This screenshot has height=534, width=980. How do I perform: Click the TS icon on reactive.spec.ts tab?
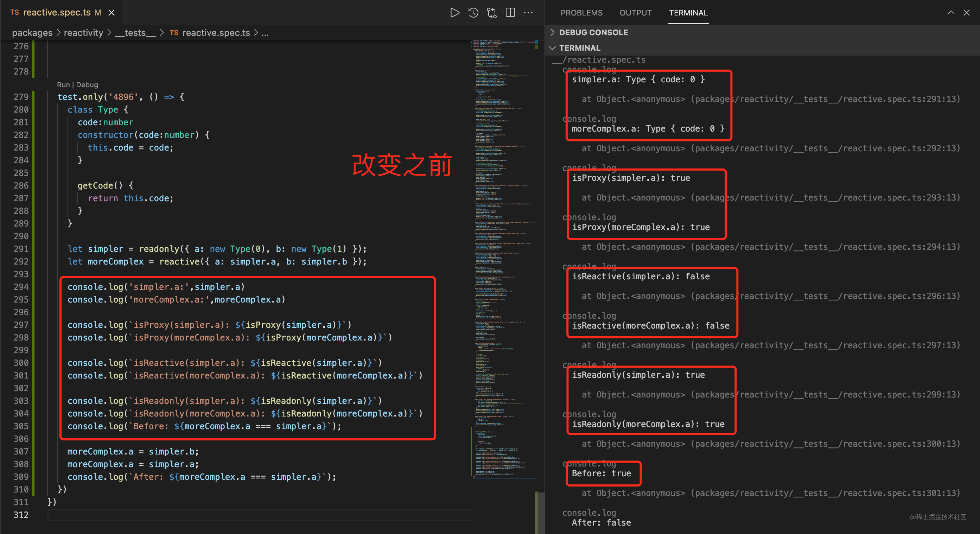click(14, 12)
